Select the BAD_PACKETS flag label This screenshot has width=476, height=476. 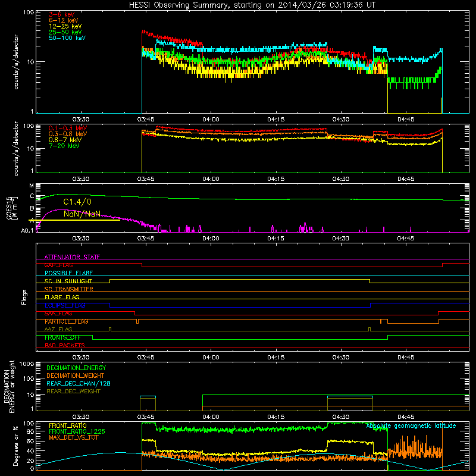(x=65, y=345)
